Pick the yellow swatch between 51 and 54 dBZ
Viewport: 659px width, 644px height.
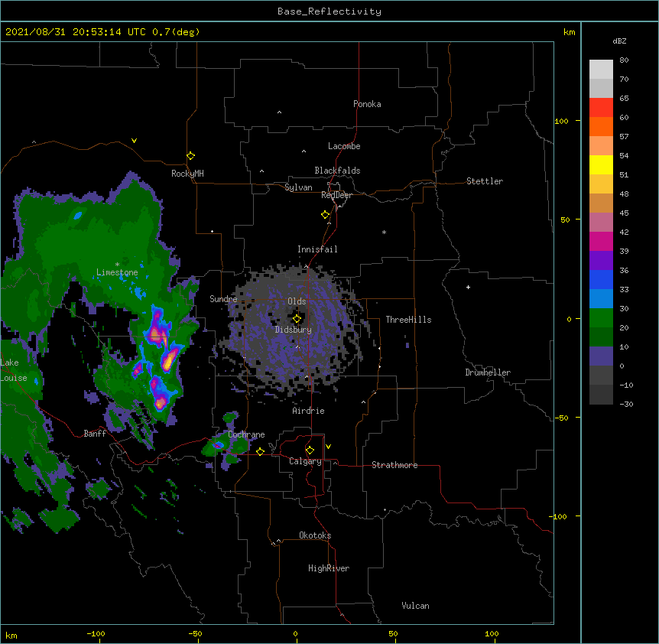tap(601, 164)
